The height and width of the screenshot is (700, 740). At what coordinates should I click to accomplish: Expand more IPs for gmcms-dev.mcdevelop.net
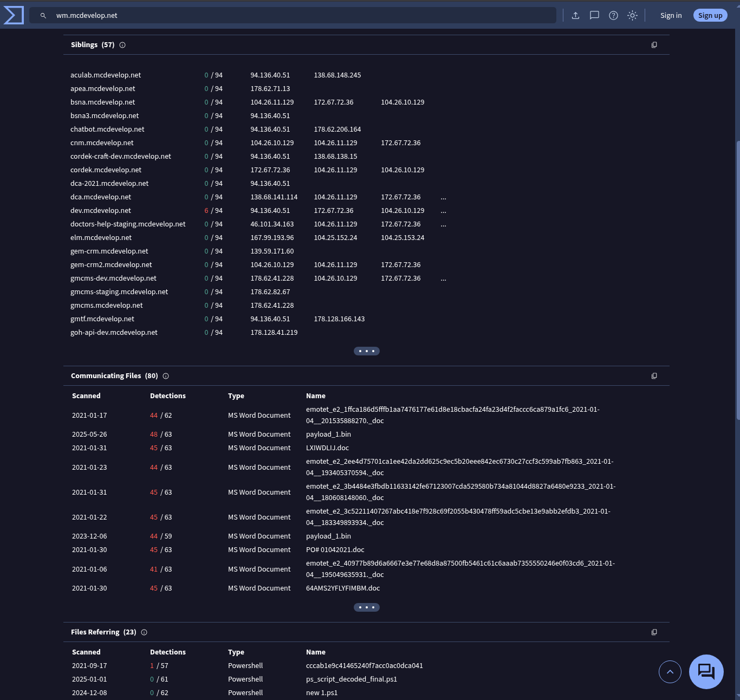tap(444, 278)
